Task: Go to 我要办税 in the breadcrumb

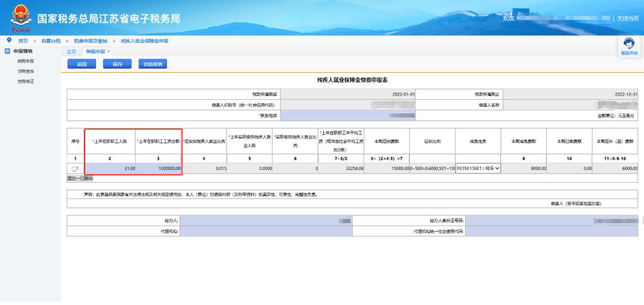Action: (51, 41)
